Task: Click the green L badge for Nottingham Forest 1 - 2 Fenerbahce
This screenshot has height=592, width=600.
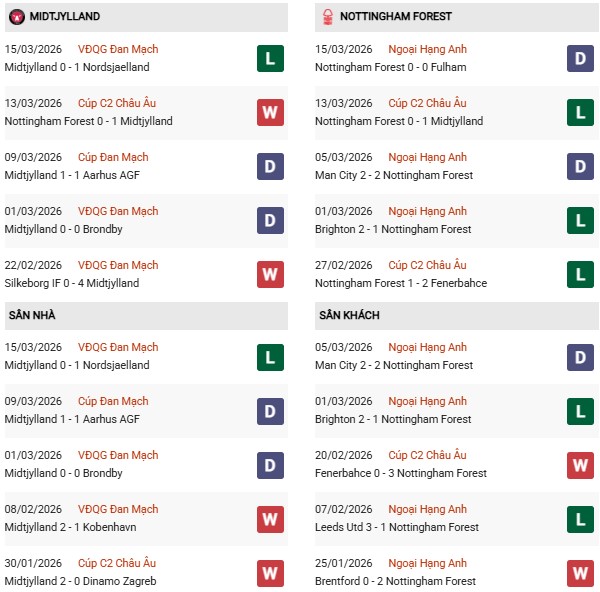Action: [x=580, y=275]
